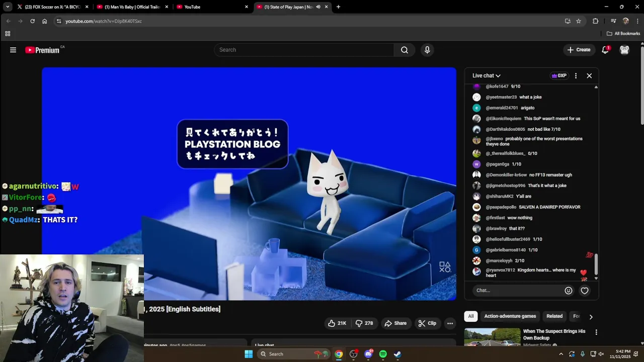This screenshot has height=362, width=644.
Task: Select the Related filter chip
Action: 554,316
